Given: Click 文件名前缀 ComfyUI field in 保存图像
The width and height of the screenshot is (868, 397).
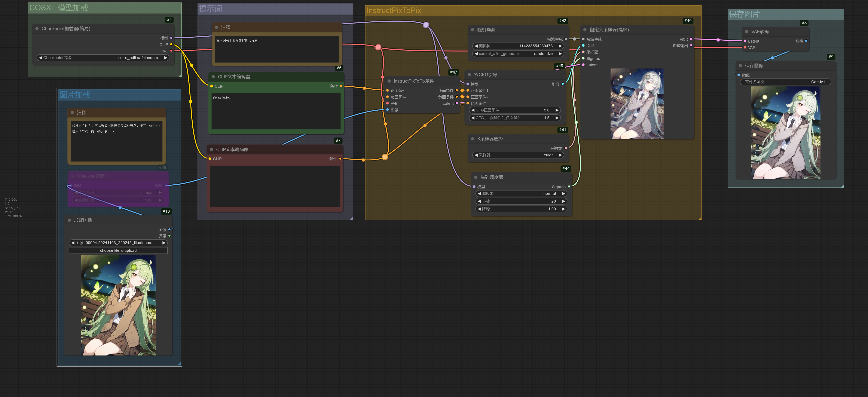Looking at the screenshot, I should 785,82.
